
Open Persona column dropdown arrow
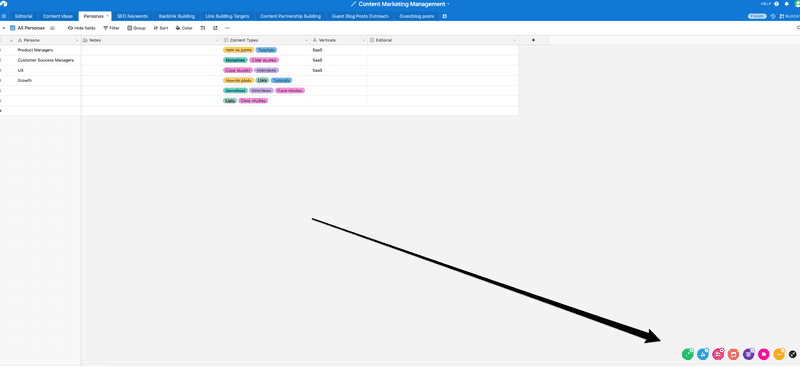[77, 40]
